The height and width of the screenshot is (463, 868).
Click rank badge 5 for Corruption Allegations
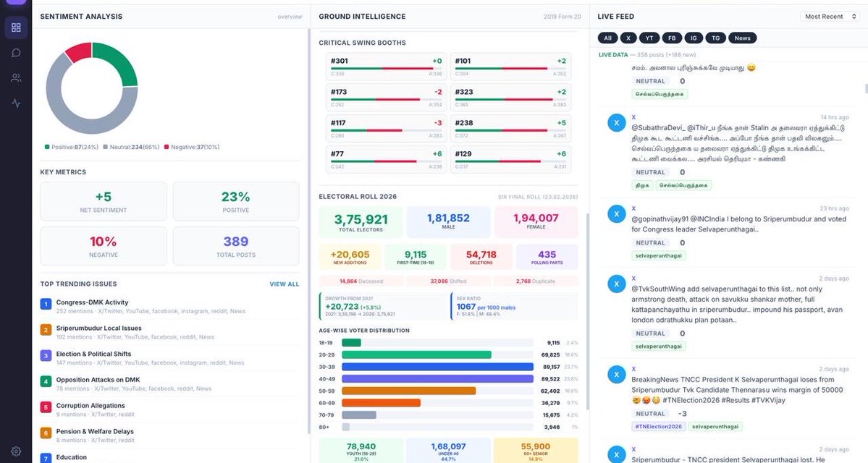[46, 408]
